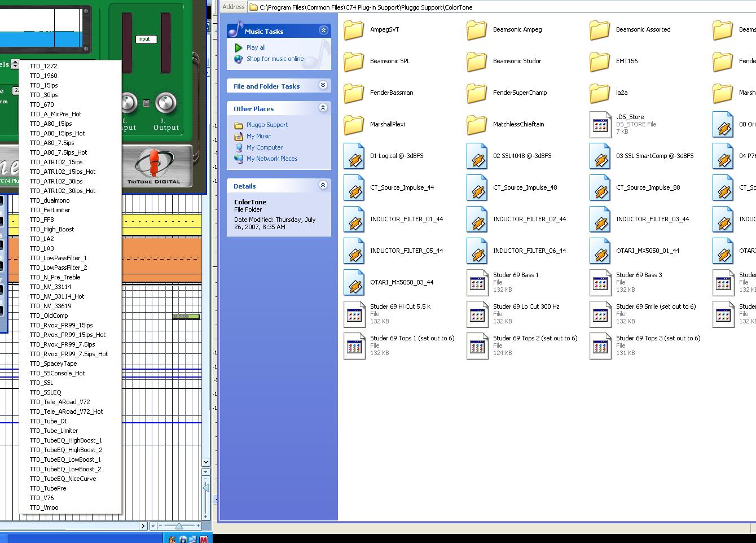
Task: Select the INDUCTOR_FILTER_06_44 file icon
Action: [x=477, y=251]
